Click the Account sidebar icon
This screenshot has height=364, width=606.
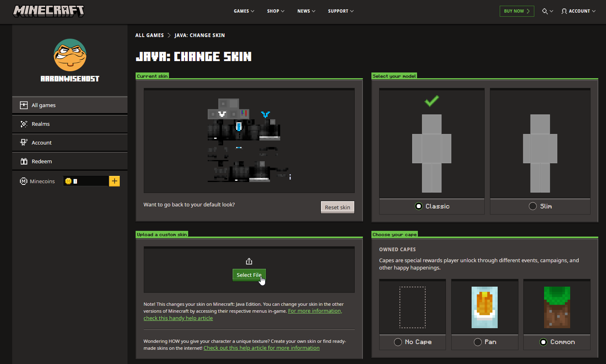(24, 143)
